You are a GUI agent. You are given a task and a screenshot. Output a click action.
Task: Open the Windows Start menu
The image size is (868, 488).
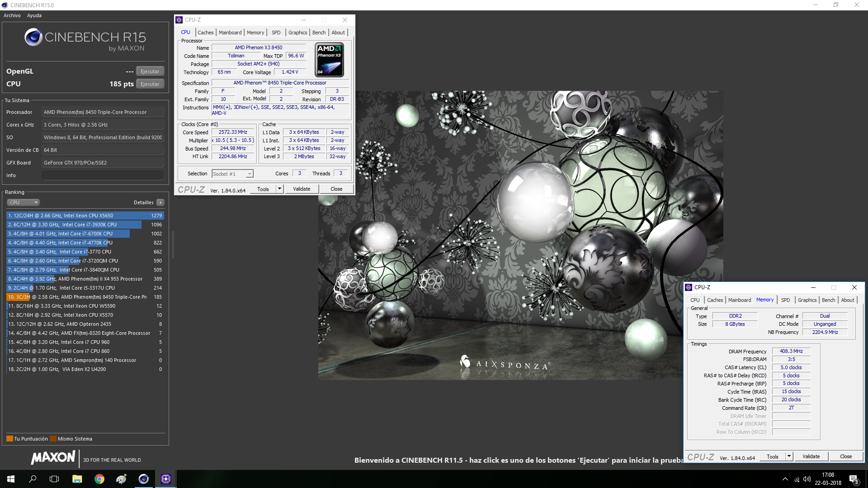coord(11,479)
